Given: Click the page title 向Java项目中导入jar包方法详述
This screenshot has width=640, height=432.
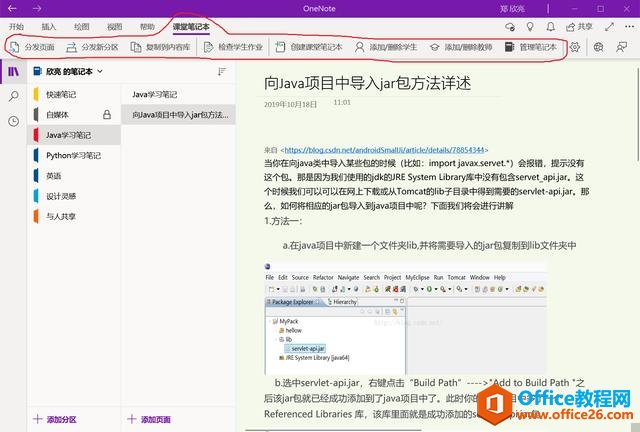Looking at the screenshot, I should click(367, 83).
